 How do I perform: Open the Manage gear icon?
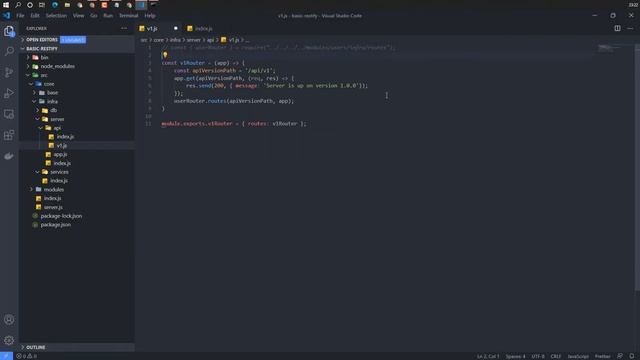9,340
